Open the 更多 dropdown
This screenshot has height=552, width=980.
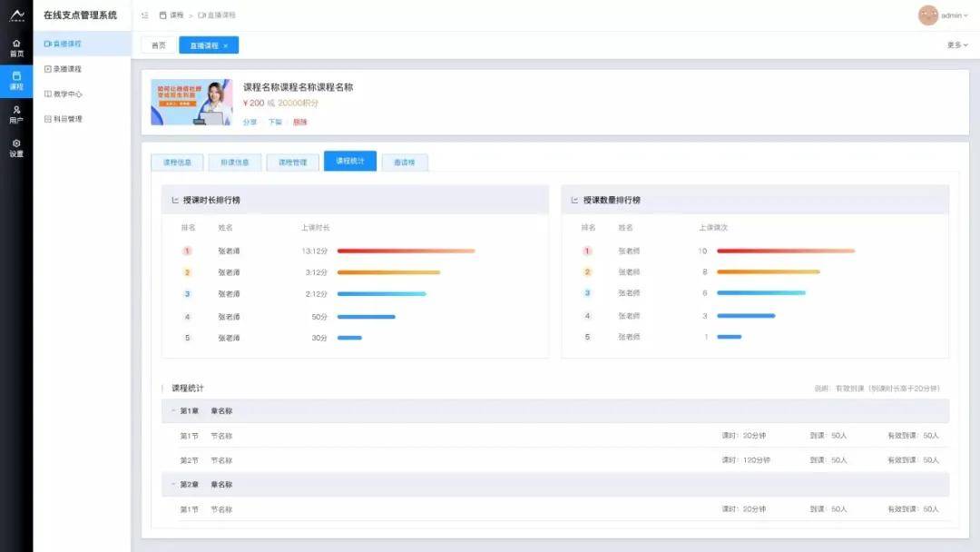click(957, 44)
